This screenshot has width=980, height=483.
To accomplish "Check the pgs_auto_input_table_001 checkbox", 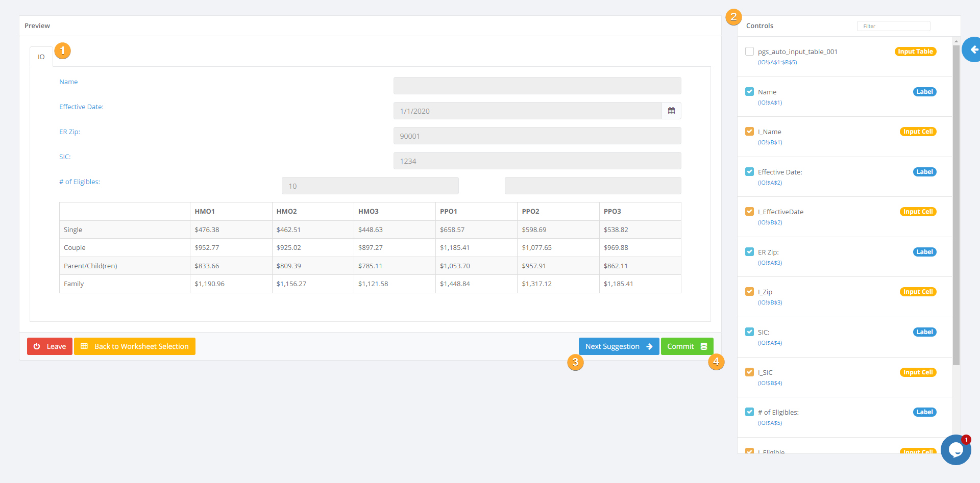I will (x=749, y=51).
